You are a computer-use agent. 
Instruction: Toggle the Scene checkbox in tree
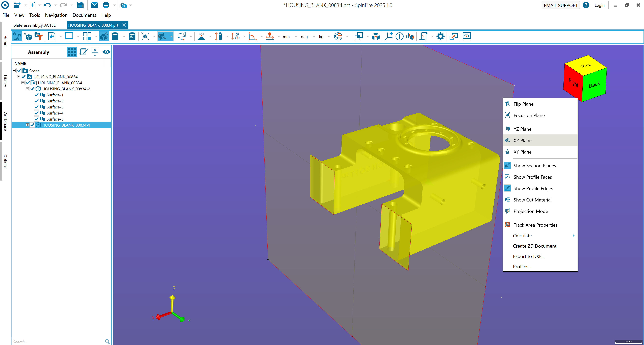point(19,71)
